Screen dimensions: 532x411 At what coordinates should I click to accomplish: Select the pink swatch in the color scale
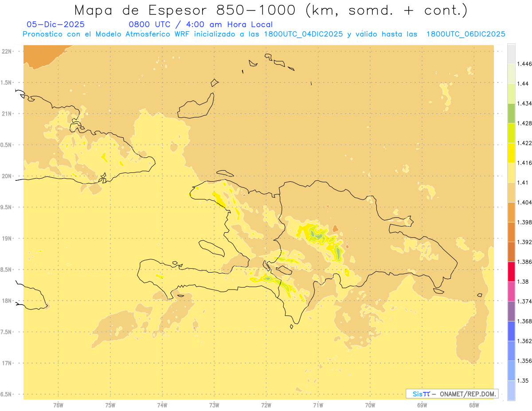[x=511, y=291]
